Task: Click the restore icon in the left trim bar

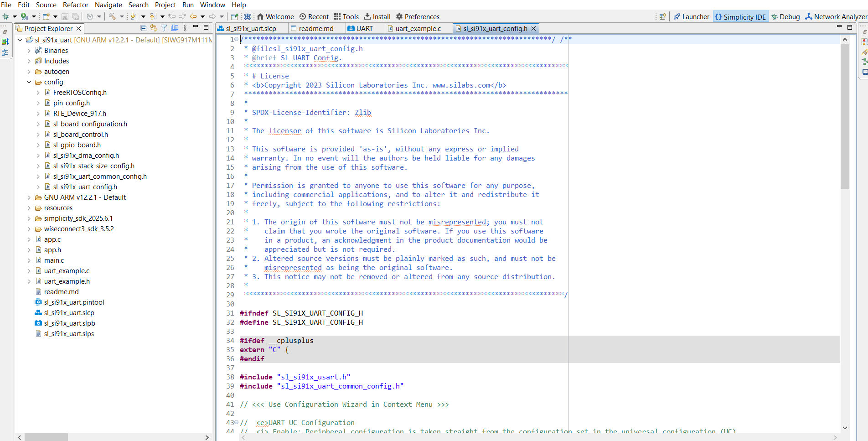Action: [x=5, y=32]
